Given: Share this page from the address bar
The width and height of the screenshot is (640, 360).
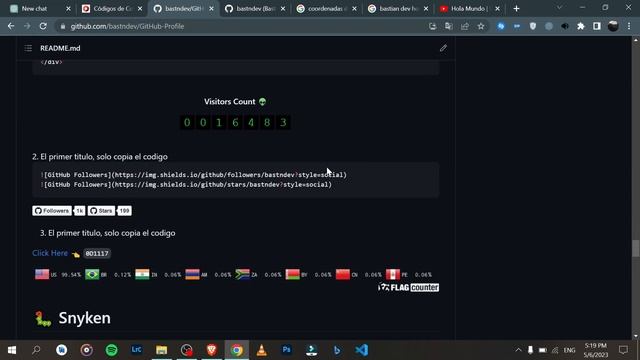Looking at the screenshot, I should (465, 26).
